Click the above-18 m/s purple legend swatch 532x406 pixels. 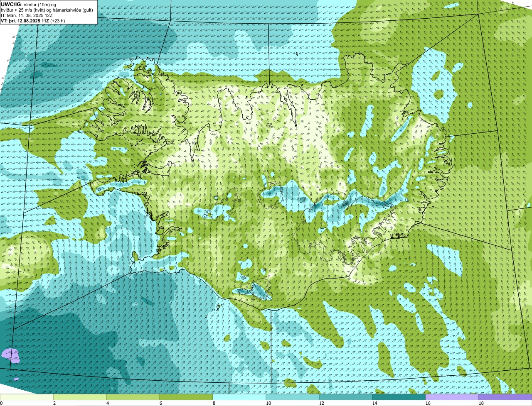[505, 397]
